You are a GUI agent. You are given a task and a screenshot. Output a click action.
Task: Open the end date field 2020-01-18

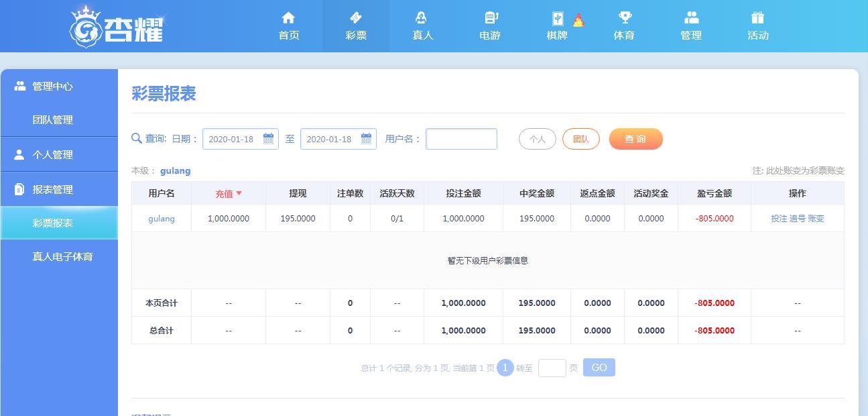click(338, 139)
